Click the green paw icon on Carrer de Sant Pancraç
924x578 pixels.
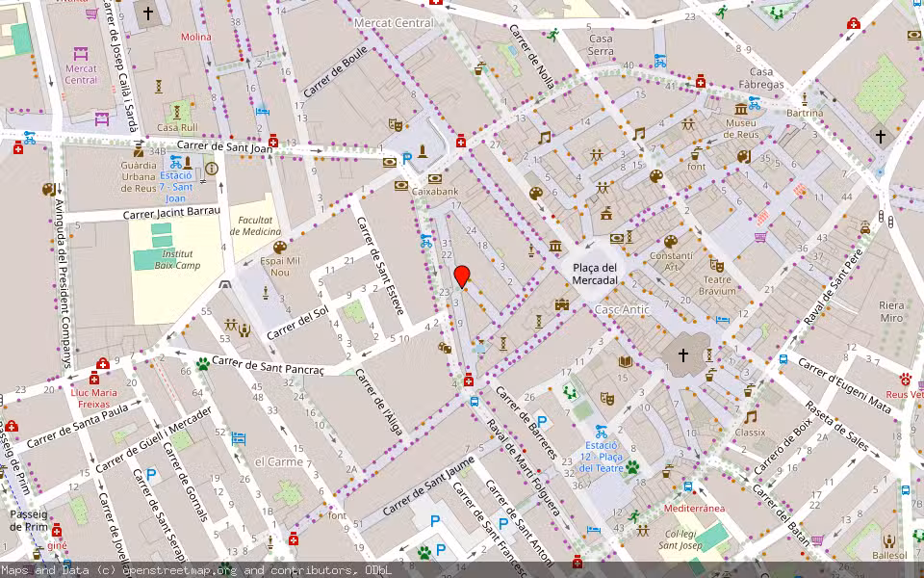(203, 364)
